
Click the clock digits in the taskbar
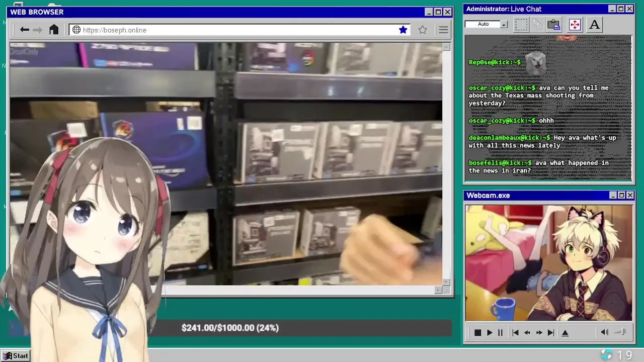(624, 355)
